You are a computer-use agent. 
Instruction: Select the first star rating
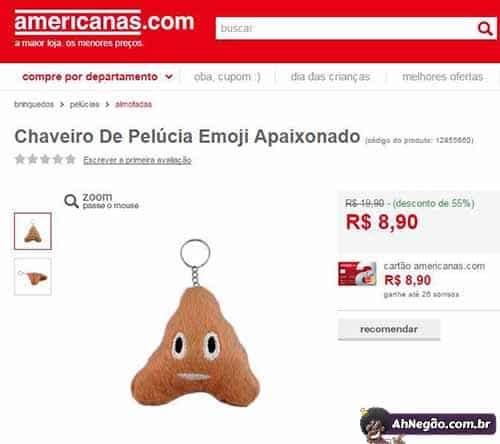pyautogui.click(x=20, y=159)
